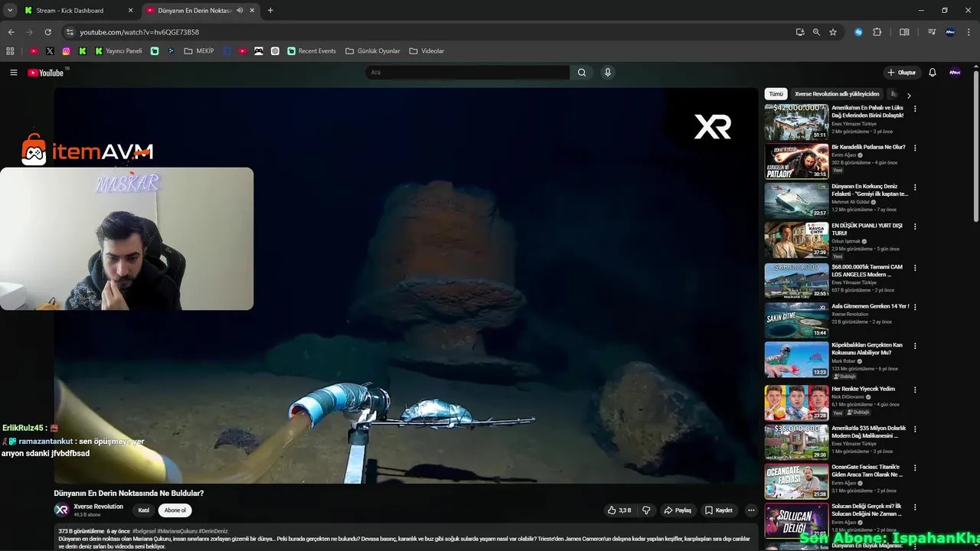Open the Bir Karadelik Patlarsa Ne Olur thumbnail
The height and width of the screenshot is (551, 980).
click(x=796, y=161)
